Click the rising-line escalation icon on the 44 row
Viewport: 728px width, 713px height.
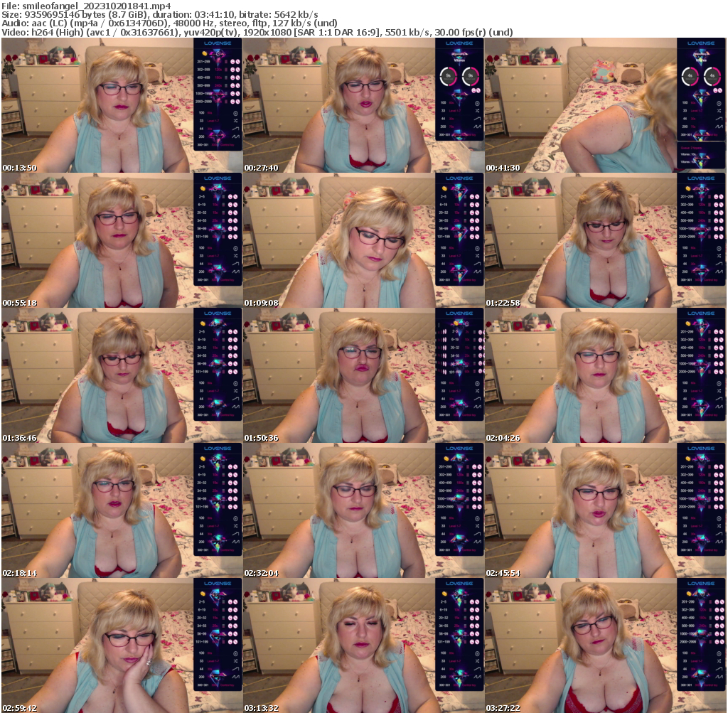[235, 129]
